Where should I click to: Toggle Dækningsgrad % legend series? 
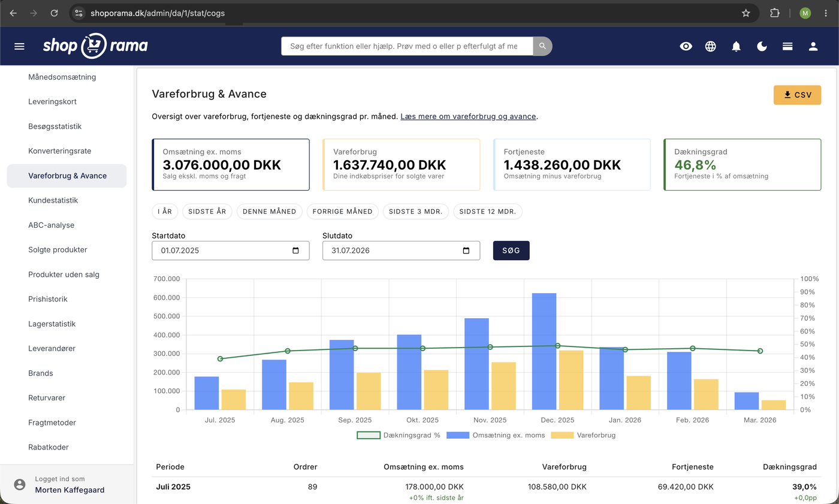coord(399,435)
